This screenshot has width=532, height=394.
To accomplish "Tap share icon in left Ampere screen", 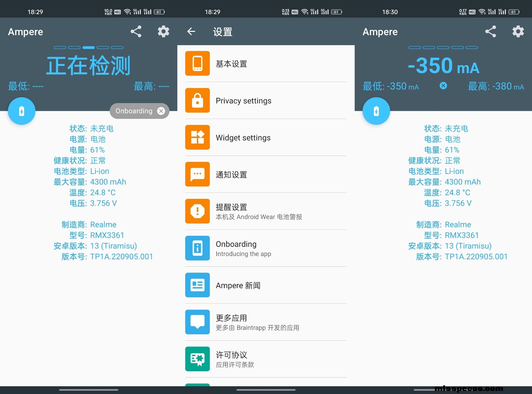I will pos(136,32).
